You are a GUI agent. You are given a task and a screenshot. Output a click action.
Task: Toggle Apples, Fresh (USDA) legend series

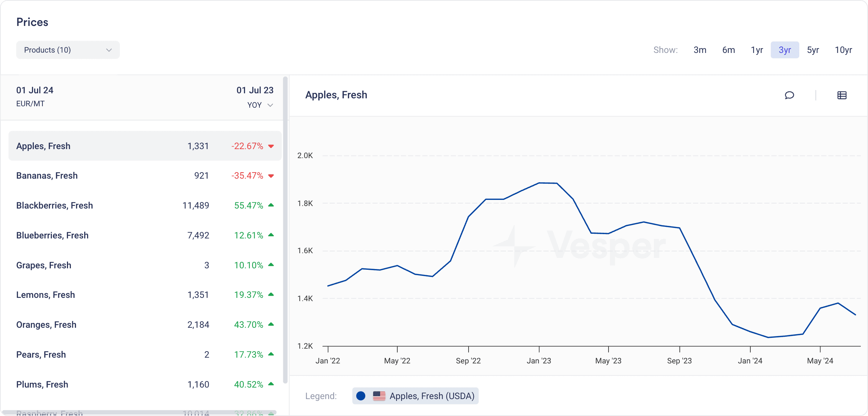(415, 396)
